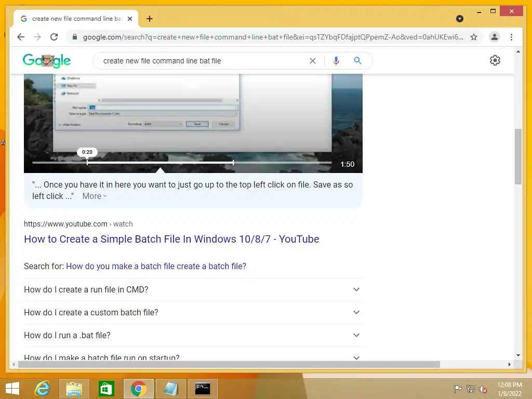Open Command Prompt from taskbar
The image size is (532, 399).
[x=203, y=389]
